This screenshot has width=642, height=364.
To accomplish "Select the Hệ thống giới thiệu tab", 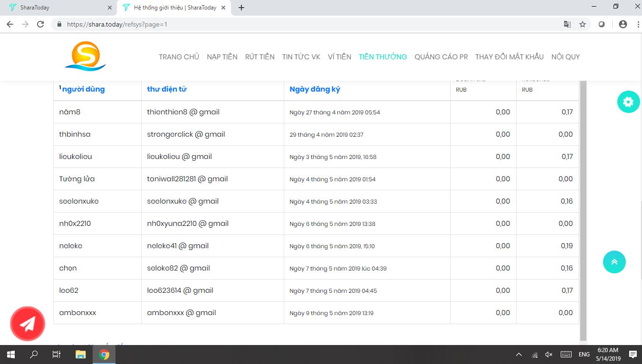I will point(174,8).
